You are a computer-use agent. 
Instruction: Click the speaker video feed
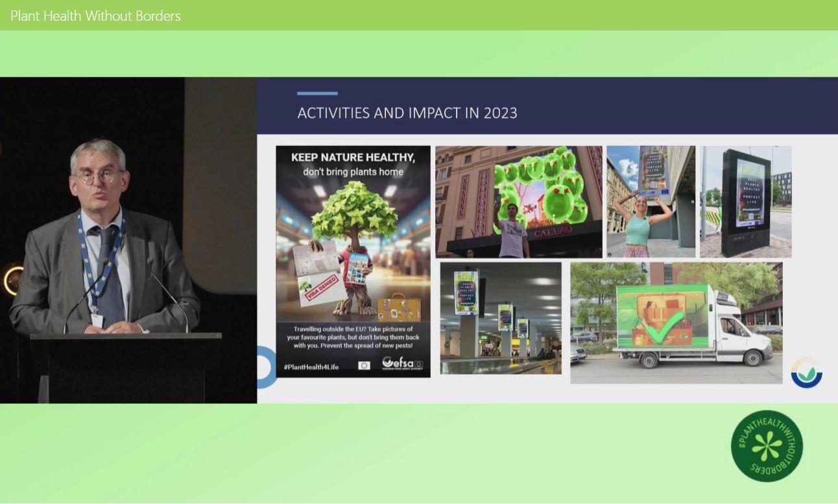(128, 240)
